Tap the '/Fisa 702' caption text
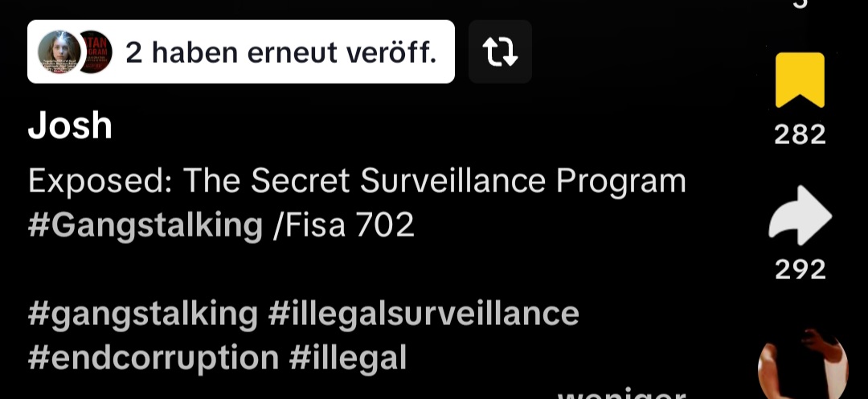This screenshot has width=868, height=399. (x=344, y=225)
